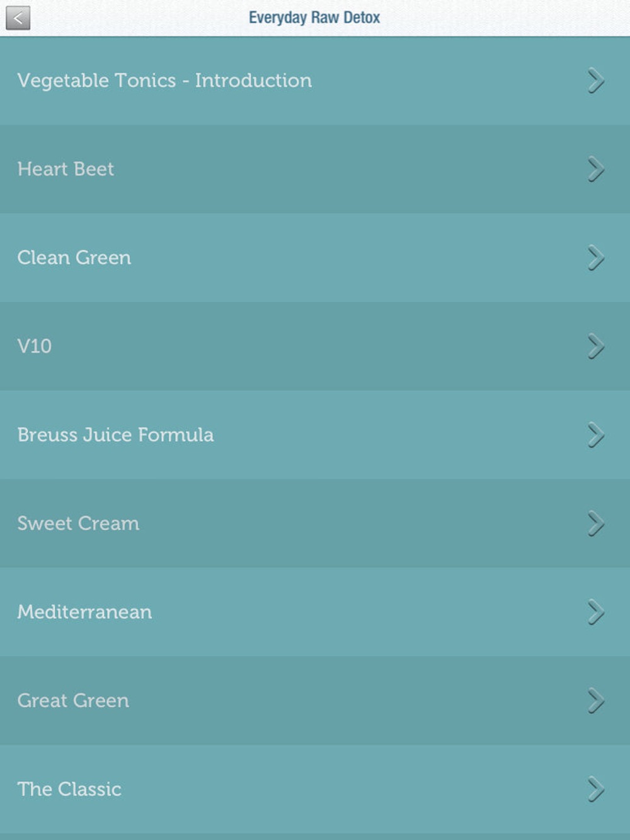Expand Clean Green via its chevron
The height and width of the screenshot is (840, 630).
point(596,258)
